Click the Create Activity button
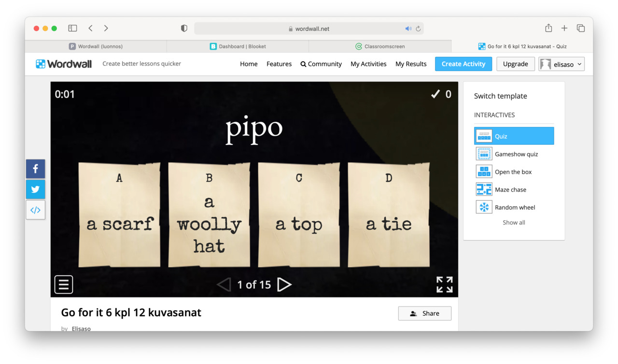 [463, 64]
